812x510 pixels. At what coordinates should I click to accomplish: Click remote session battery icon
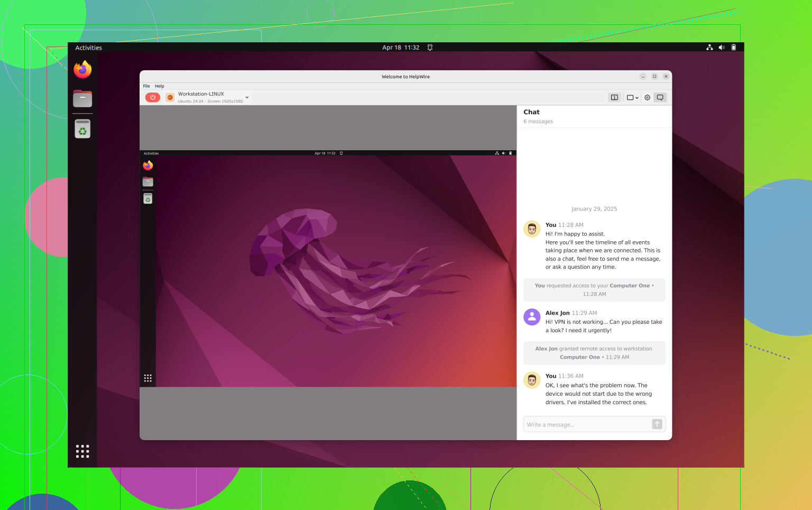pos(511,153)
